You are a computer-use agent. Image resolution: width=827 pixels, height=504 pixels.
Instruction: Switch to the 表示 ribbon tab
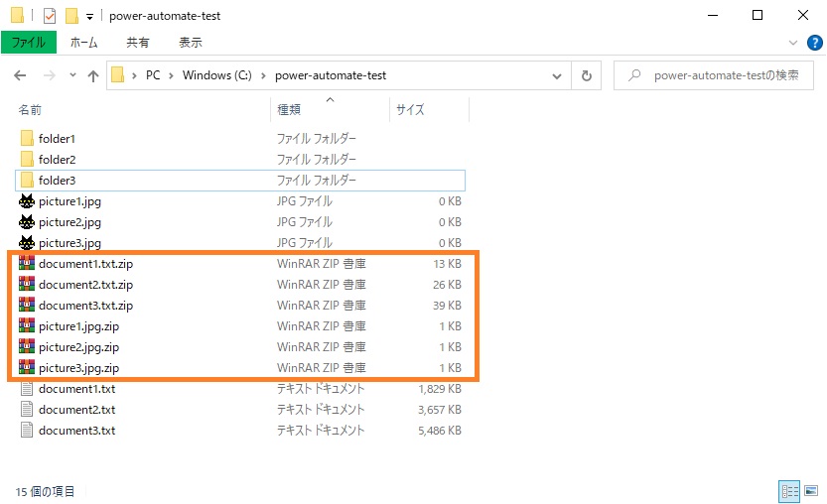tap(191, 43)
